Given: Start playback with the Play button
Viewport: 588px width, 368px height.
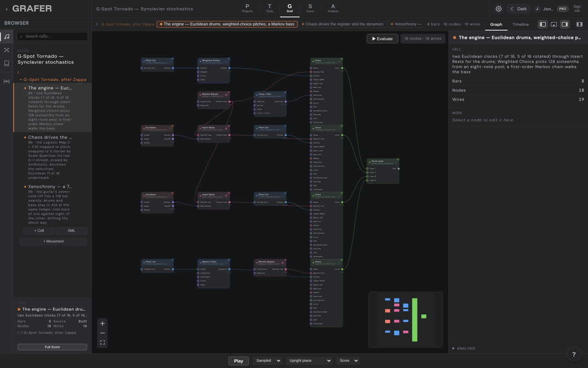Looking at the screenshot, I should [x=238, y=361].
